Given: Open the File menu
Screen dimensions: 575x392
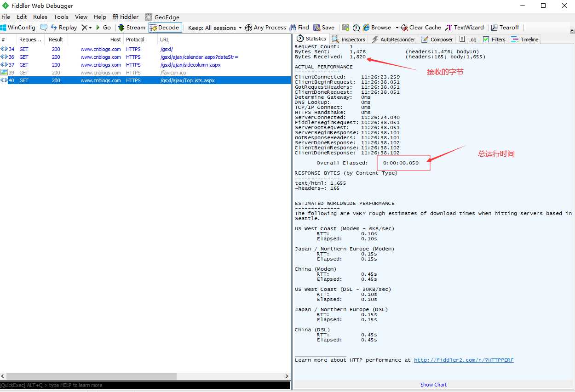Looking at the screenshot, I should (6, 17).
